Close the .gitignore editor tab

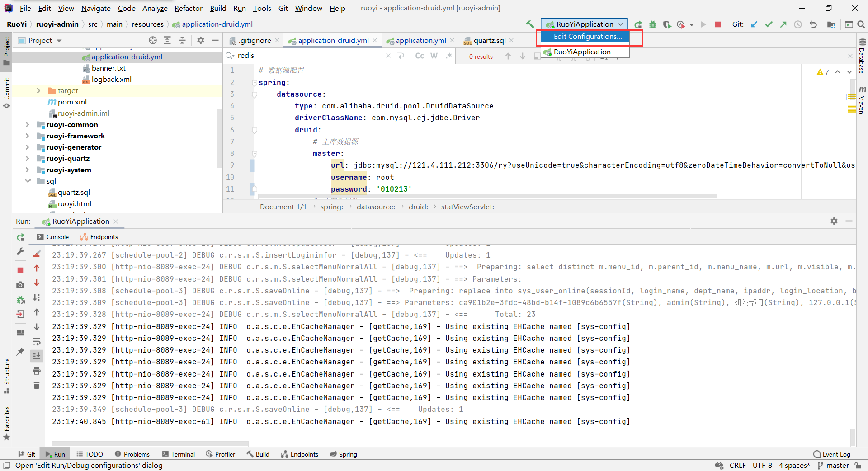pyautogui.click(x=277, y=41)
